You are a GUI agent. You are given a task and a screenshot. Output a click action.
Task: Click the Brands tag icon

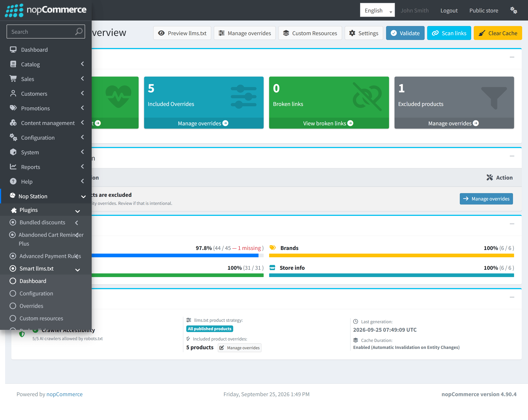[x=273, y=248]
